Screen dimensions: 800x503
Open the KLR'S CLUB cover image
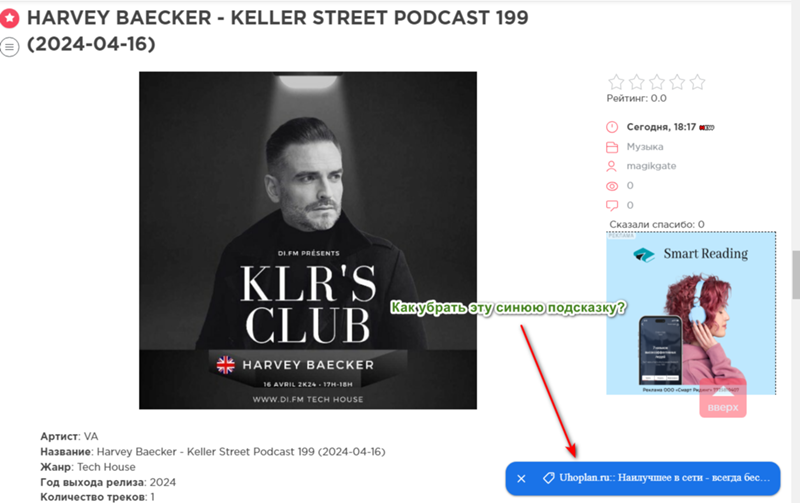(308, 240)
